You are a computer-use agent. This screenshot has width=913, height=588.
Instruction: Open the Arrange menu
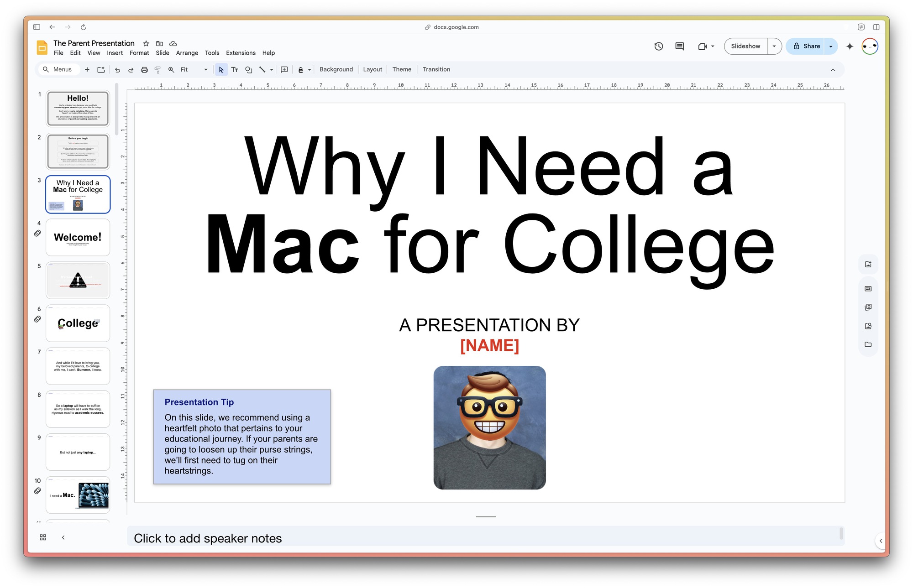[187, 53]
